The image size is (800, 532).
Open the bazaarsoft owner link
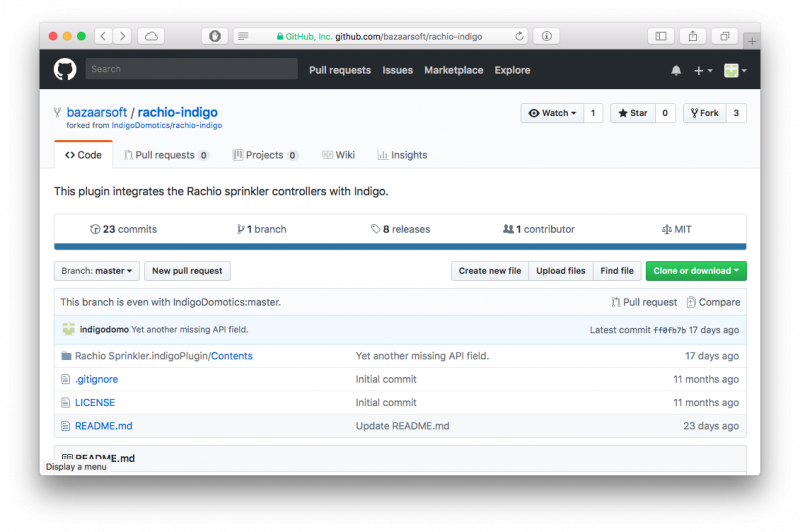point(97,112)
